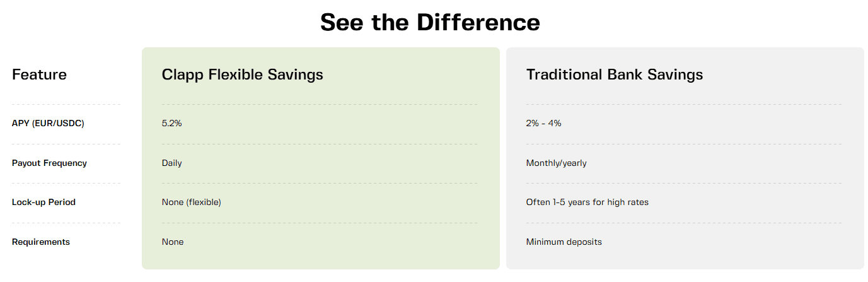Click the Minimum deposits value
The height and width of the screenshot is (282, 868).
click(564, 242)
